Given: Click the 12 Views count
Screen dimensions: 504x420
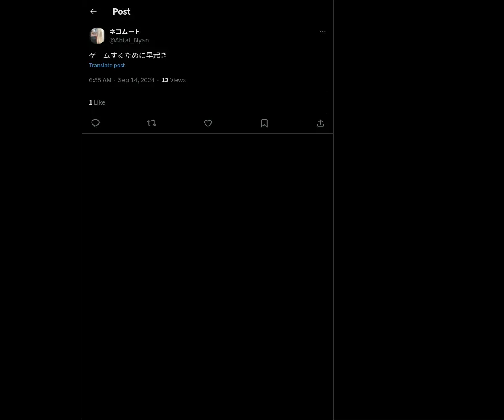Looking at the screenshot, I should pyautogui.click(x=173, y=80).
